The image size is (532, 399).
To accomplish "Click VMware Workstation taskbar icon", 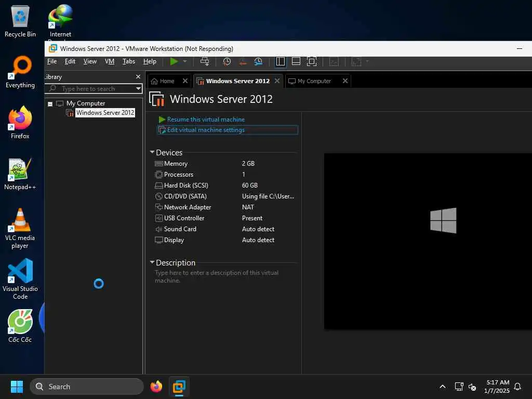I will point(179,387).
